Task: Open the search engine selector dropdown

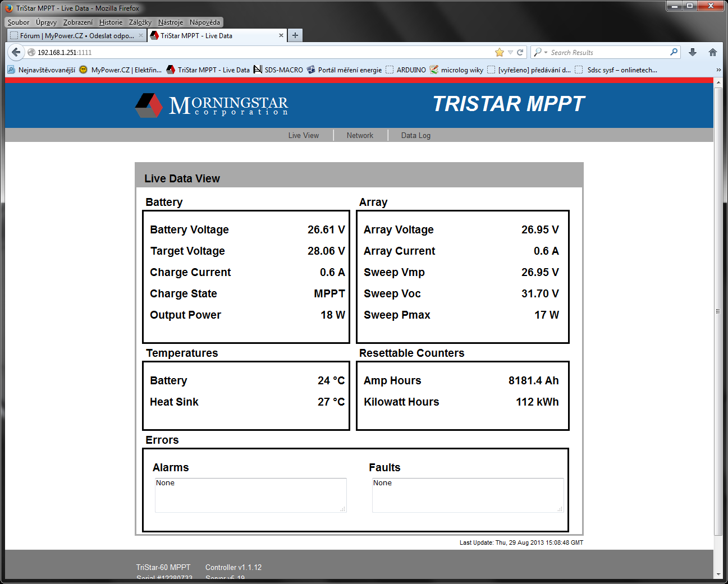Action: tap(540, 52)
